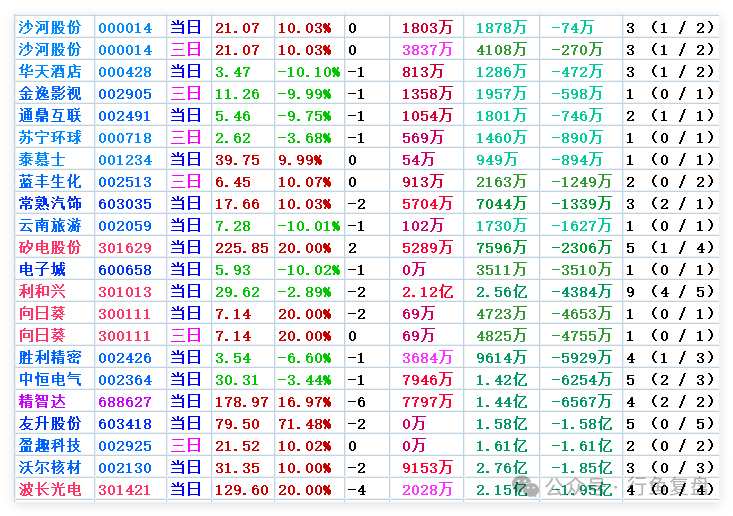Select stock name 沃尔核材
The image size is (733, 516).
click(50, 467)
